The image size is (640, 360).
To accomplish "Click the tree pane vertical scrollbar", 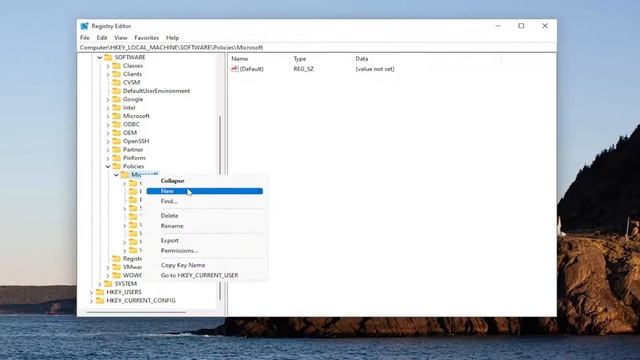I will [x=220, y=208].
